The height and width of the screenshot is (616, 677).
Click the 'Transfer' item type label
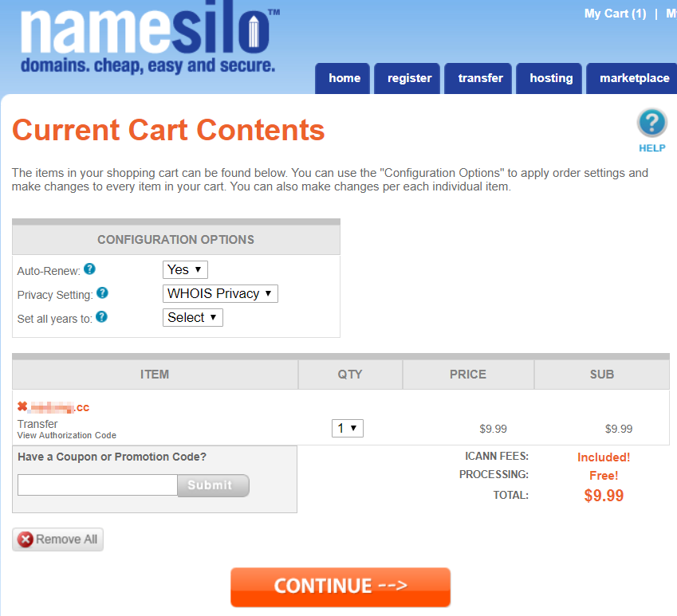37,424
